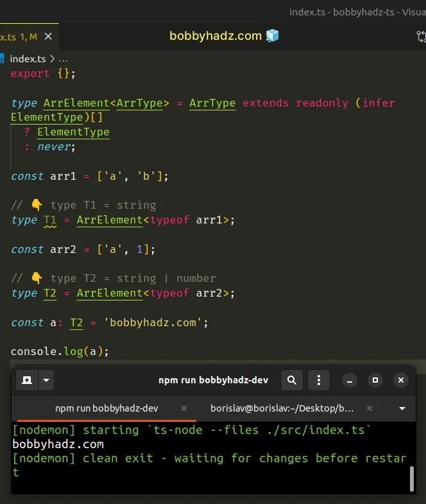The image size is (426, 504).
Task: Close the terminal window
Action: pyautogui.click(x=401, y=381)
